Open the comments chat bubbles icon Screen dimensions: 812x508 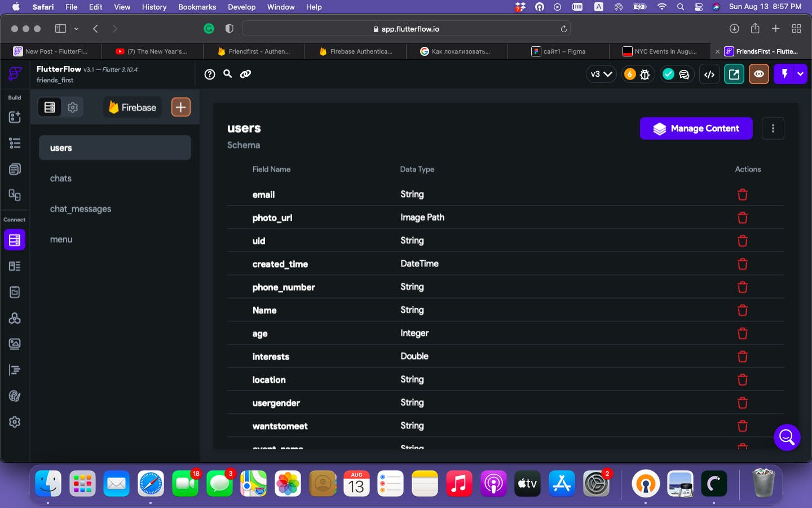coord(685,74)
